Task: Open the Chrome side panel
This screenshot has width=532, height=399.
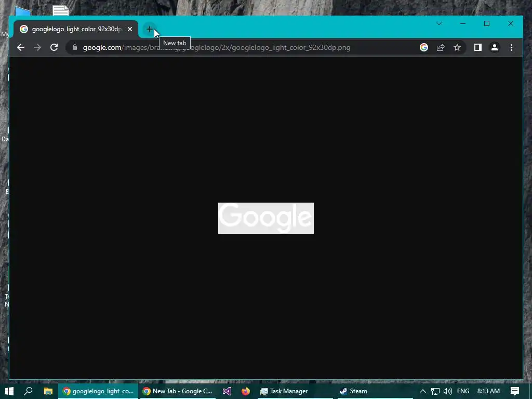Action: click(x=478, y=47)
